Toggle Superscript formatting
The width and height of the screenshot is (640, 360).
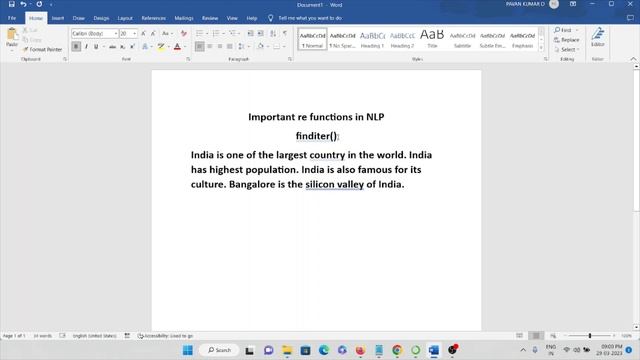click(x=132, y=47)
